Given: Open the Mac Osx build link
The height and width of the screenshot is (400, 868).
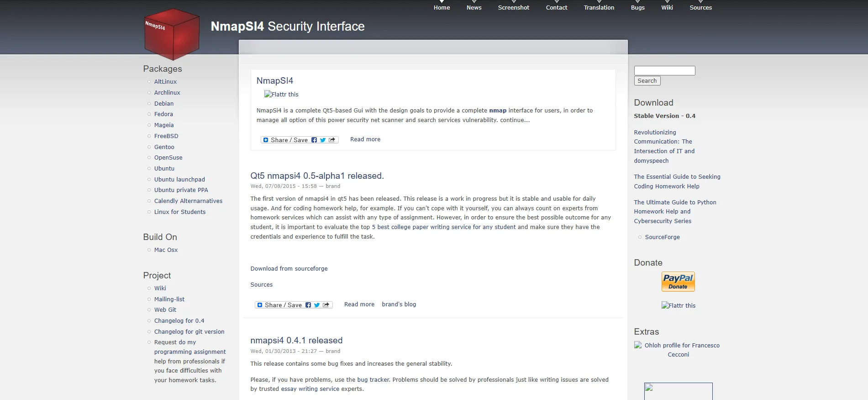Looking at the screenshot, I should point(166,250).
